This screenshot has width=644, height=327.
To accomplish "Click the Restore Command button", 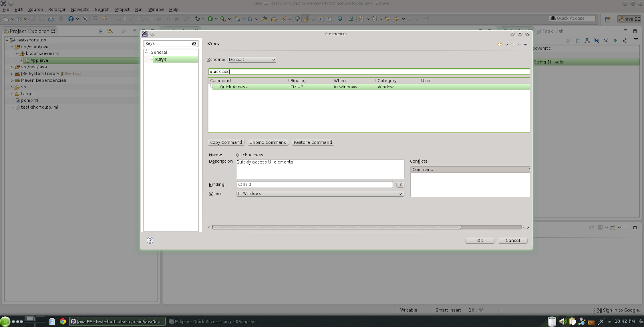I will pos(313,142).
